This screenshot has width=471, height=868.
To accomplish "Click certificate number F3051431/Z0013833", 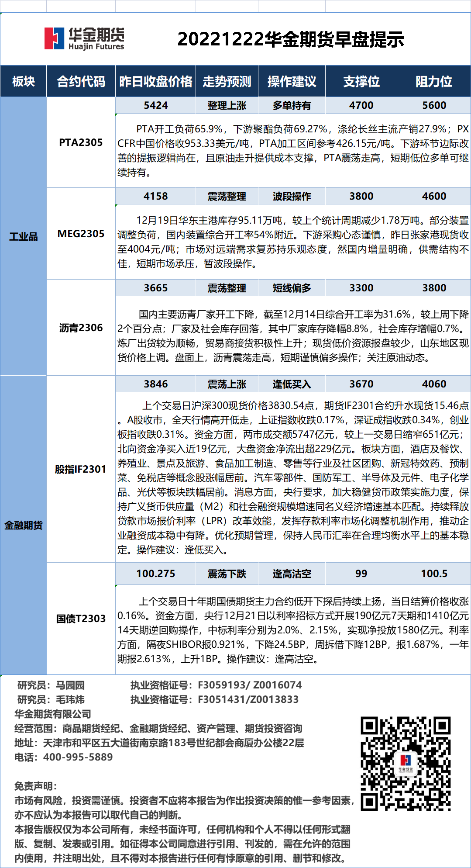I will pos(248,699).
